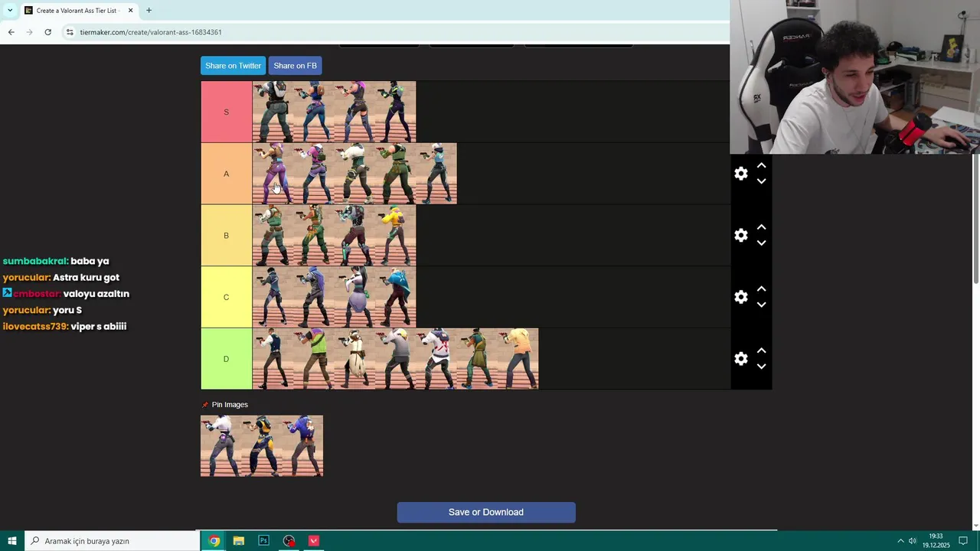Select the purple-leggings agent in A tier
980x551 pixels.
click(273, 174)
